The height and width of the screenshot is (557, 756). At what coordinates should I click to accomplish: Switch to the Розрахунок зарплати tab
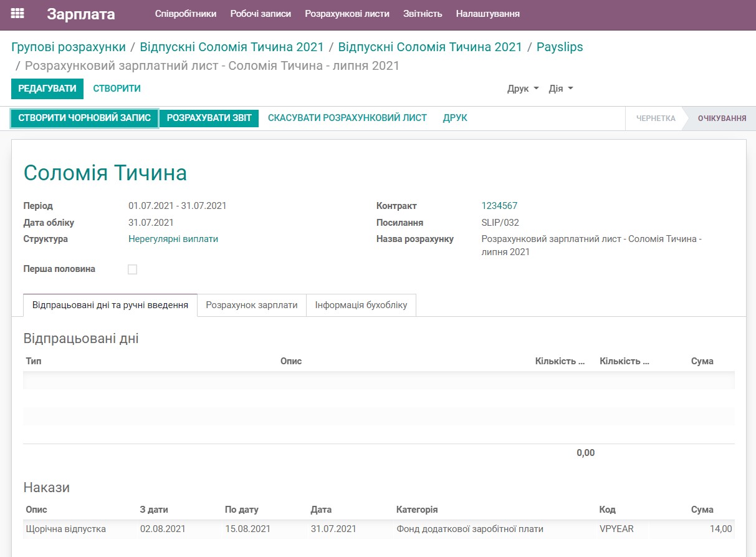[251, 305]
